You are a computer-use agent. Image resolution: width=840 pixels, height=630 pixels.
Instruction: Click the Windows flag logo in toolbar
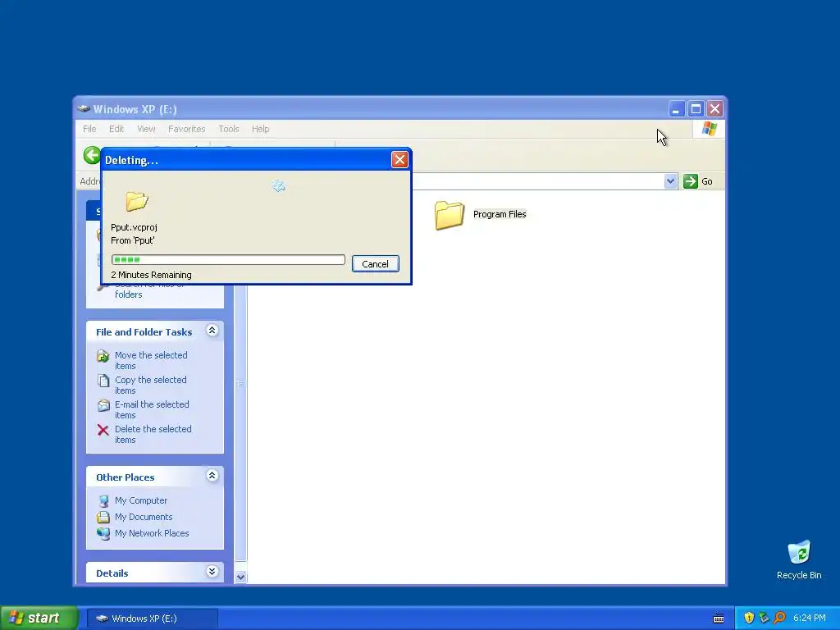pos(710,129)
